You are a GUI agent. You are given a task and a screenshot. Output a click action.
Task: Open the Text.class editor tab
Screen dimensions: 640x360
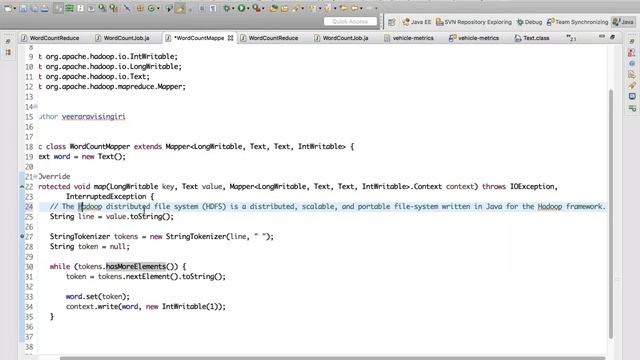532,38
